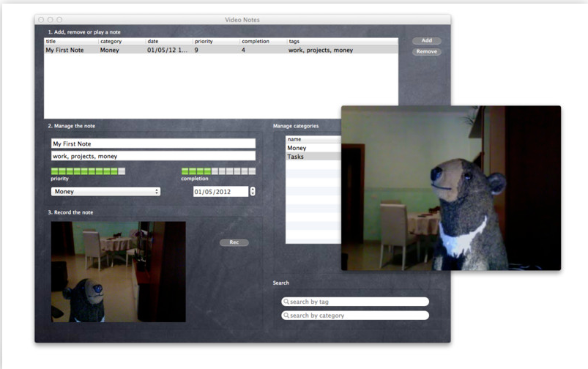The image size is (588, 369).
Task: Click the camera preview in Record section
Action: [119, 272]
